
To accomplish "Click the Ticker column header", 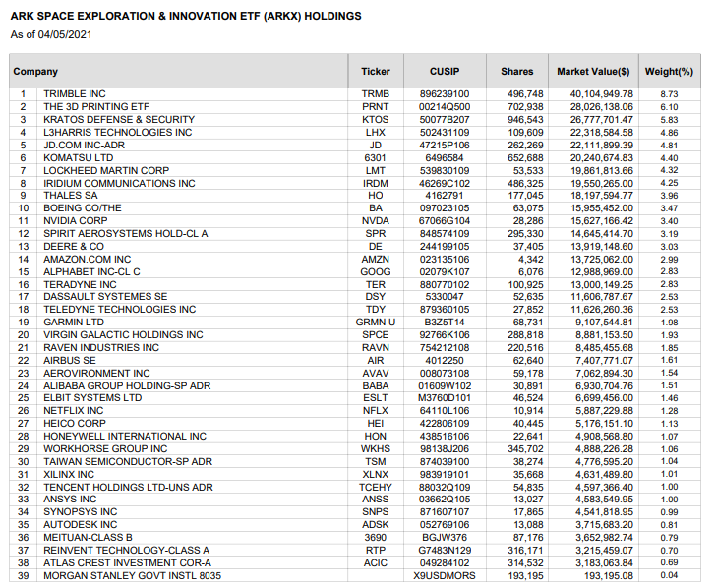I will (376, 72).
